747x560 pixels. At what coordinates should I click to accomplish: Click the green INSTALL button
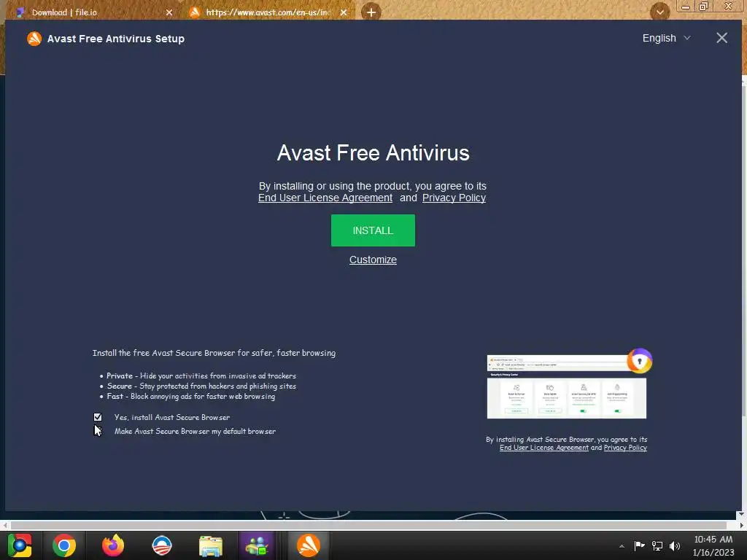point(373,230)
